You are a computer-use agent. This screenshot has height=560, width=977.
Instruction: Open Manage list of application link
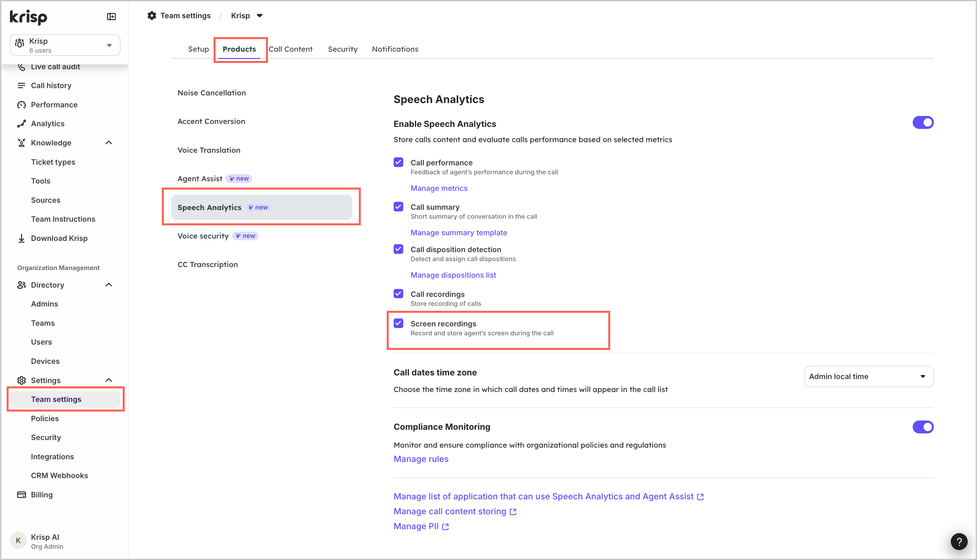543,497
